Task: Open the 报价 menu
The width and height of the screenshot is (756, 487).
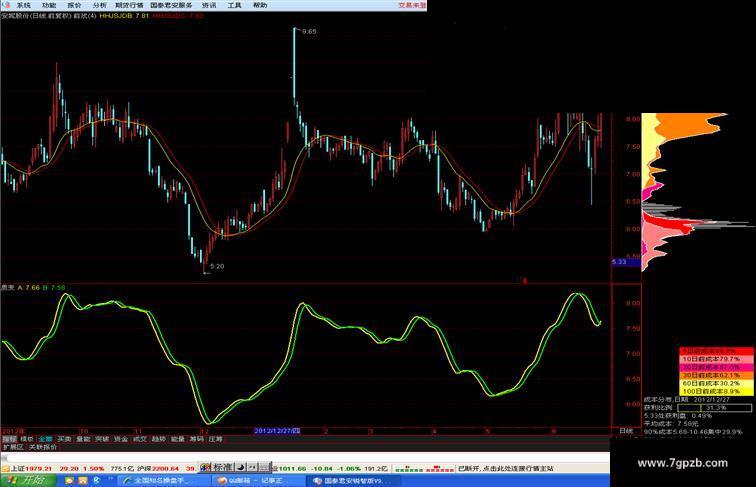Action: click(x=74, y=5)
